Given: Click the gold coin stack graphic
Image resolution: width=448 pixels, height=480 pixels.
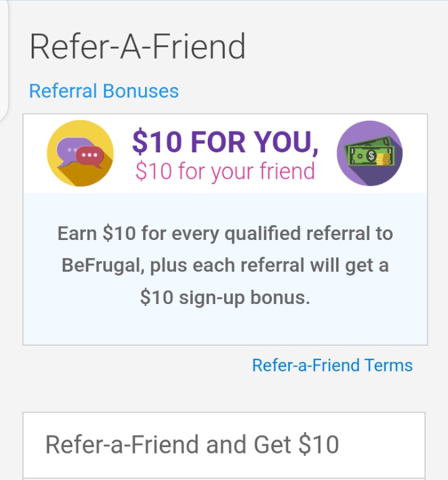Looking at the screenshot, I should point(381,160).
